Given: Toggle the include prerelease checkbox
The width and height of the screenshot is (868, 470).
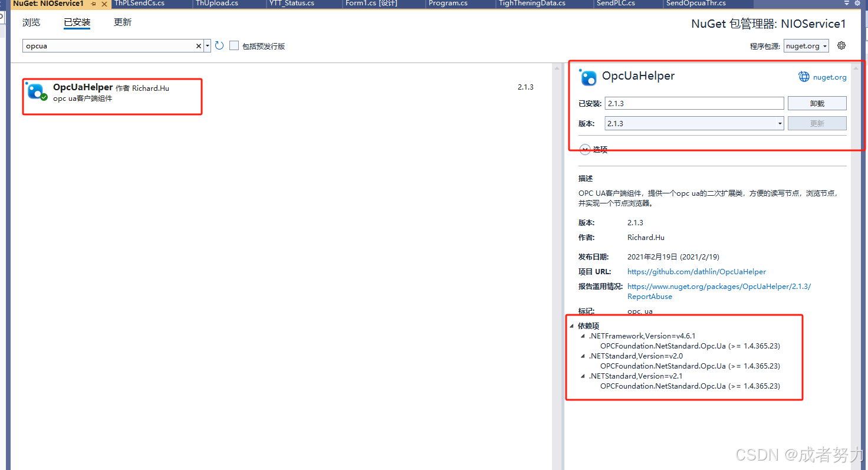Looking at the screenshot, I should (234, 45).
